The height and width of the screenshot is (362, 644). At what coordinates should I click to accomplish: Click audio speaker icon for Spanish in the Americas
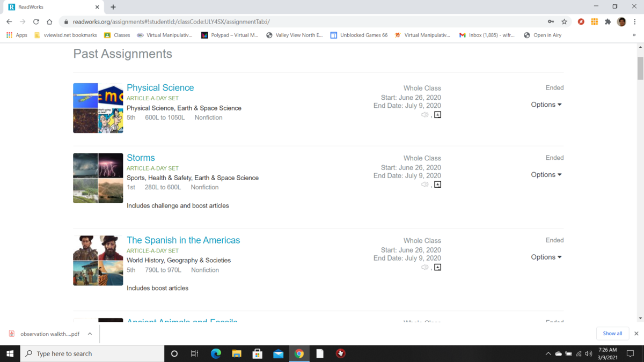coord(425,267)
